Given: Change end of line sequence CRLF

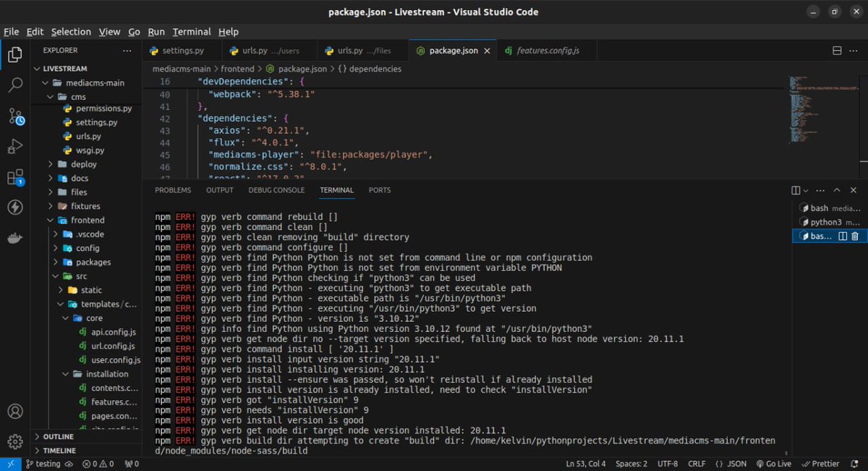Looking at the screenshot, I should [x=697, y=464].
